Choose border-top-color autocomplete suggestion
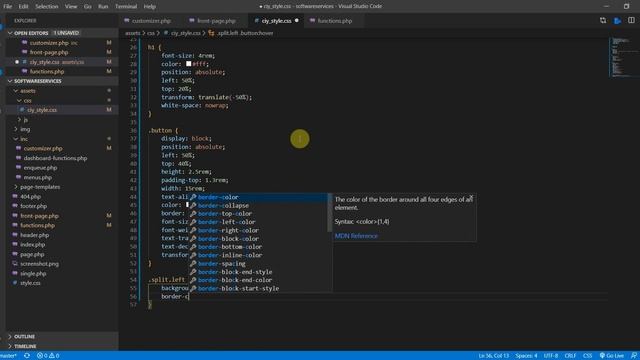The width and height of the screenshot is (640, 360). click(258, 214)
